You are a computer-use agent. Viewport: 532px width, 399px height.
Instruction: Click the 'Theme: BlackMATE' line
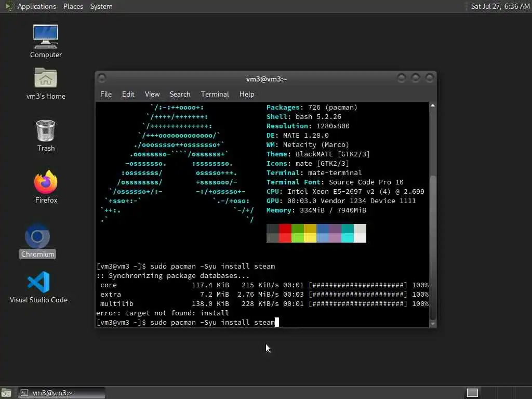[318, 154]
